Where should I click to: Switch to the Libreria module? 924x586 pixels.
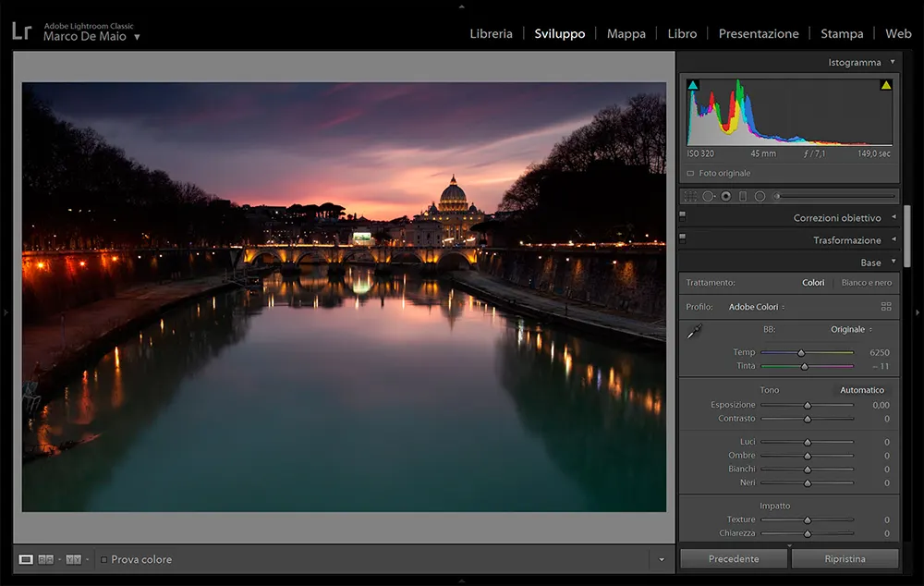pyautogui.click(x=491, y=33)
